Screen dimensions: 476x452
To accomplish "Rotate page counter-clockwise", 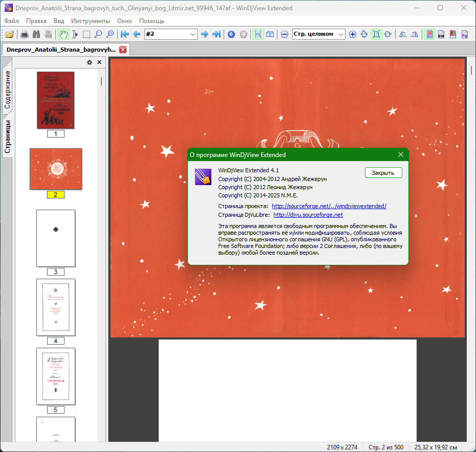I will [403, 34].
